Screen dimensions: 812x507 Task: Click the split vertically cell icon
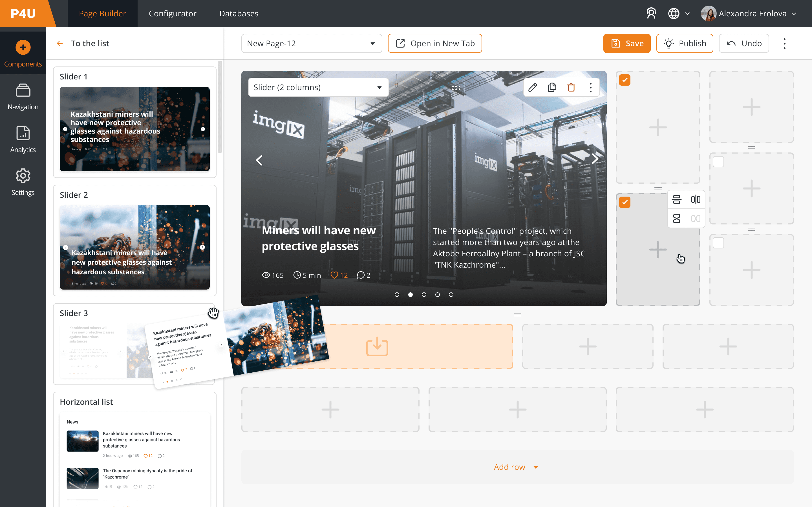[x=696, y=200]
